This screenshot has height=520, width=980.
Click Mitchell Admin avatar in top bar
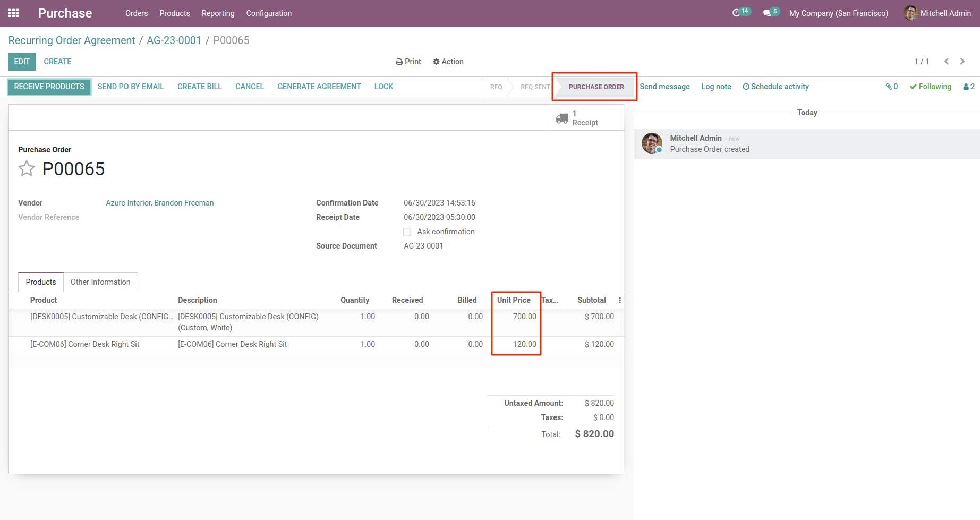(x=910, y=13)
